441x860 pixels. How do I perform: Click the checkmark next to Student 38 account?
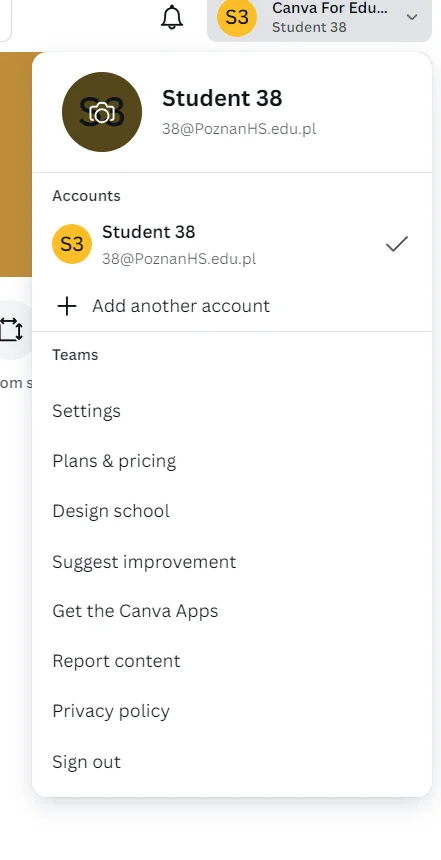click(397, 244)
